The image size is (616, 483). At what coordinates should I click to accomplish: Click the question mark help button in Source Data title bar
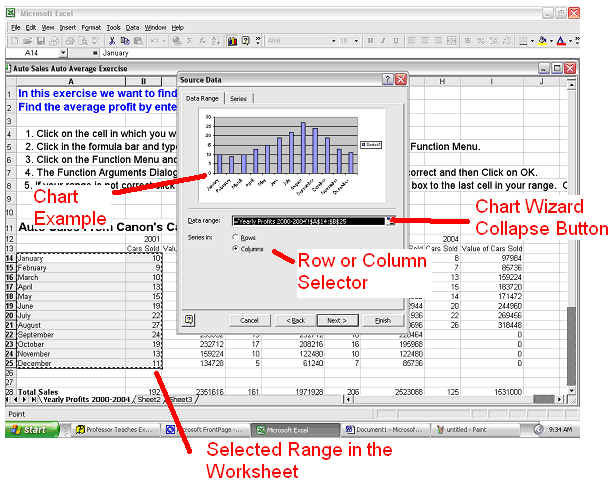(x=387, y=80)
